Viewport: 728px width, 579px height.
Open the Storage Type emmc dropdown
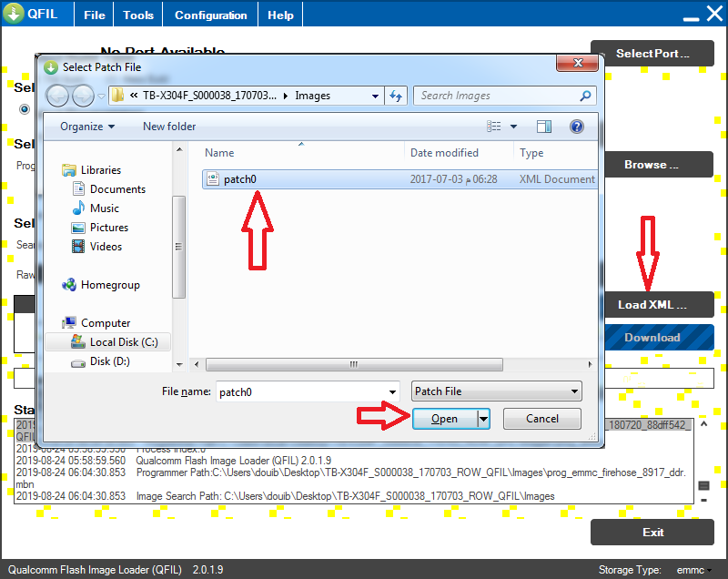[693, 570]
